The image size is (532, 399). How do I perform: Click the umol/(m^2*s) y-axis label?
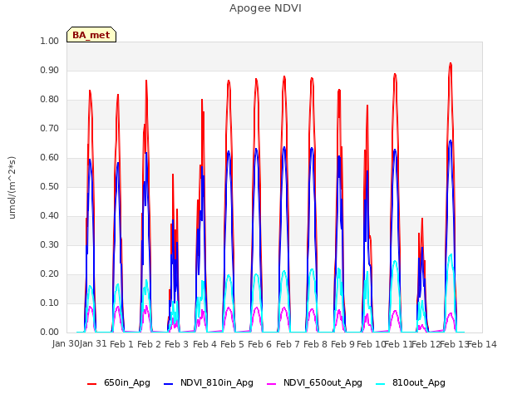(12, 188)
